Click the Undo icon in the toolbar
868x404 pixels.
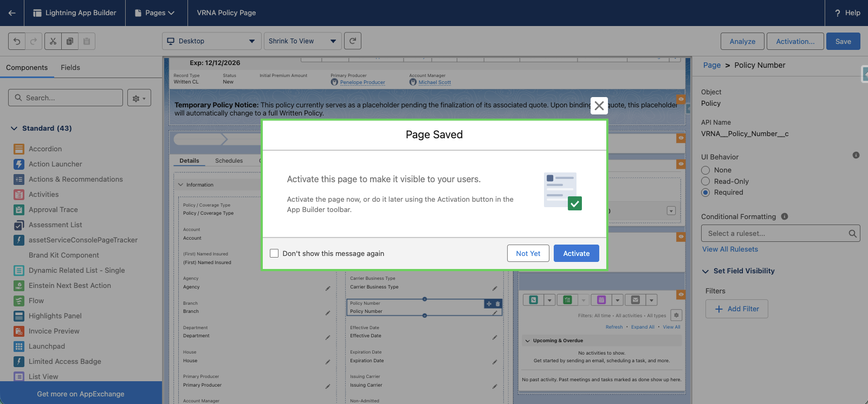click(x=17, y=41)
